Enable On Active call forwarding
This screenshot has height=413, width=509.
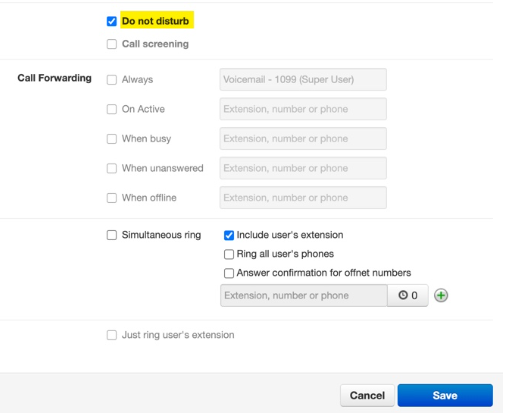pyautogui.click(x=112, y=109)
